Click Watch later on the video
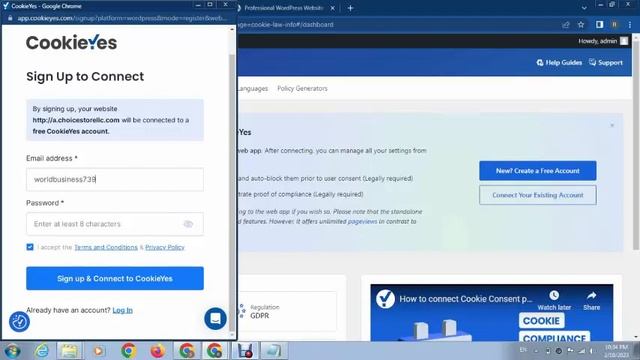 click(554, 300)
